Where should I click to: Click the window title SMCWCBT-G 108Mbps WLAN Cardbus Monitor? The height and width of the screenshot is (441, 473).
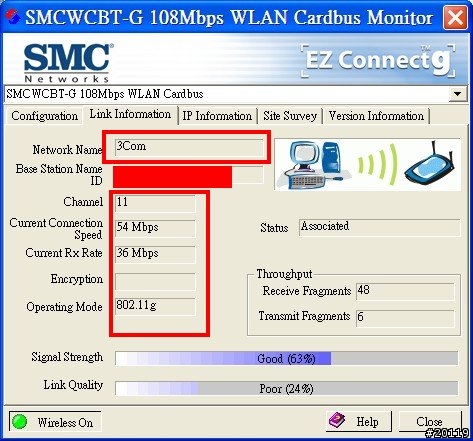click(229, 17)
